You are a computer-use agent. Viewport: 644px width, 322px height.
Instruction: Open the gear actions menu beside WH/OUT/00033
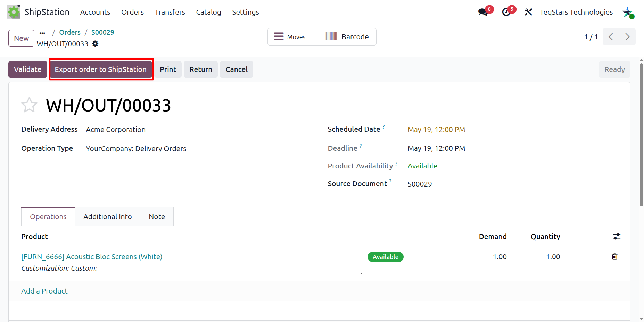[95, 44]
